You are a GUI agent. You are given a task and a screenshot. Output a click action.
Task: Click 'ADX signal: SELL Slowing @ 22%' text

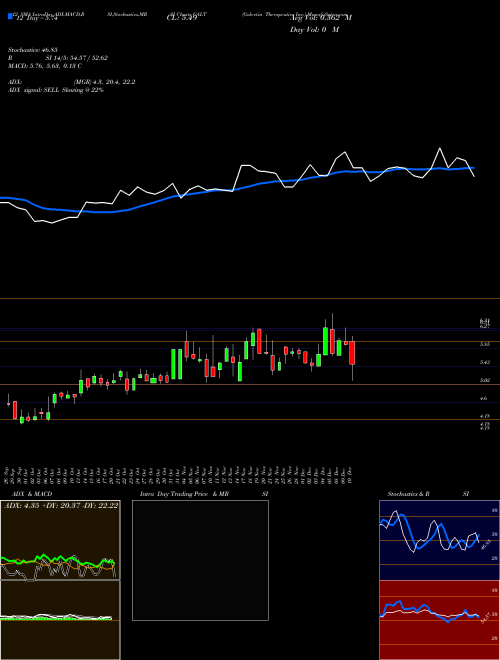tap(56, 90)
